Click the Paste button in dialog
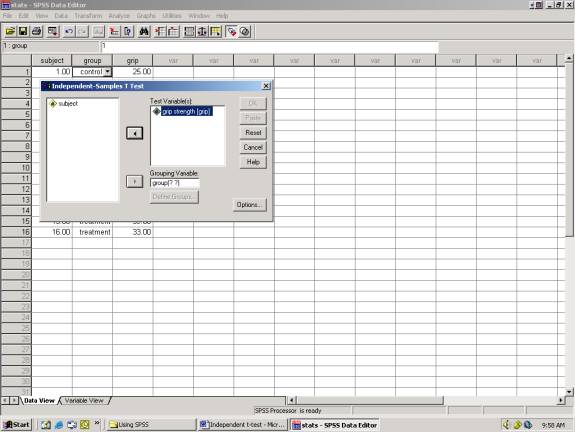This screenshot has height=432, width=575. (253, 118)
